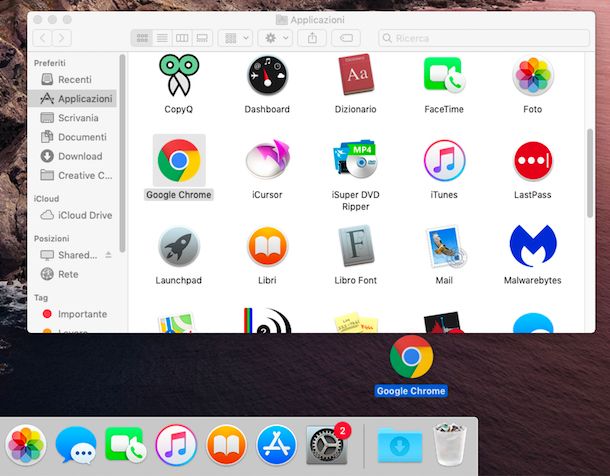
Task: Select the Foto app in Finder
Action: coord(533,75)
